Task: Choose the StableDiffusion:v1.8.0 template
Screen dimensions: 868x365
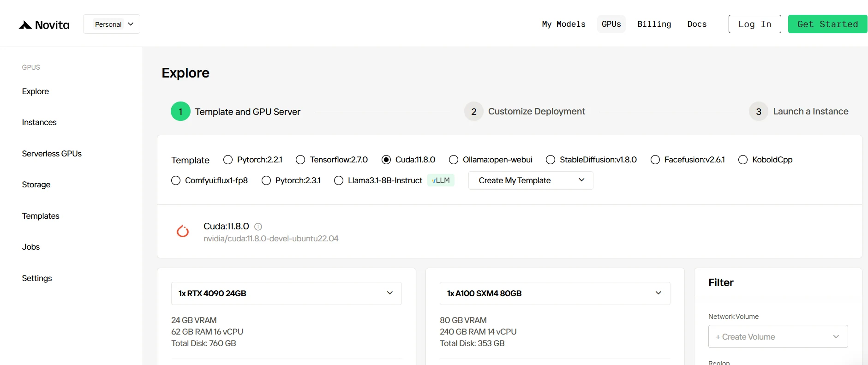Action: pos(591,160)
